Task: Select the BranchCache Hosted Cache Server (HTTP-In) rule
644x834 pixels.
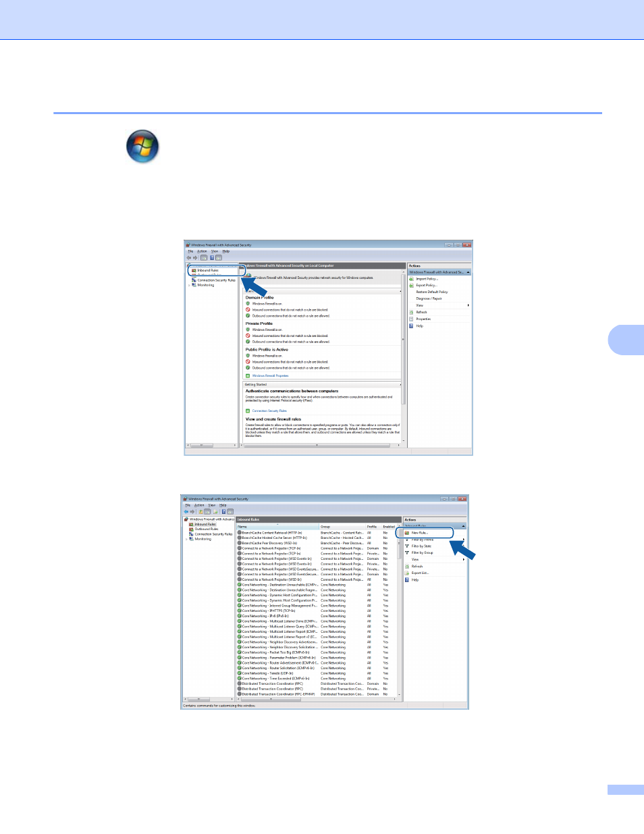Action: tap(317, 538)
